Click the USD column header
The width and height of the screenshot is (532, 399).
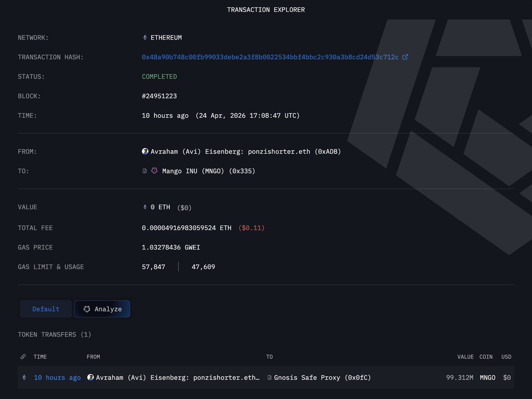506,357
